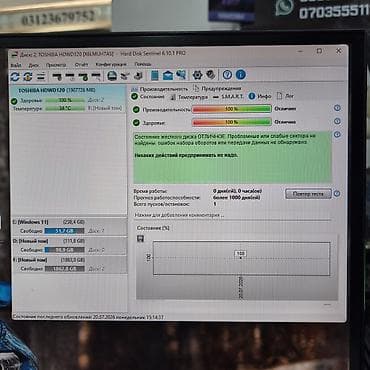370x370 pixels.
Task: Select the D: [Новый том] partition
Action: pyautogui.click(x=69, y=245)
